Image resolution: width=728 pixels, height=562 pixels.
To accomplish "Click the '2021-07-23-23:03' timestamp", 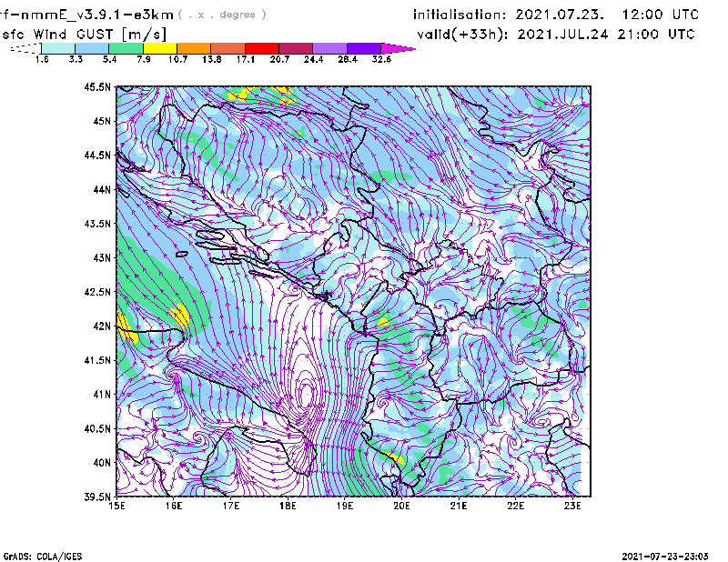I will point(665,557).
